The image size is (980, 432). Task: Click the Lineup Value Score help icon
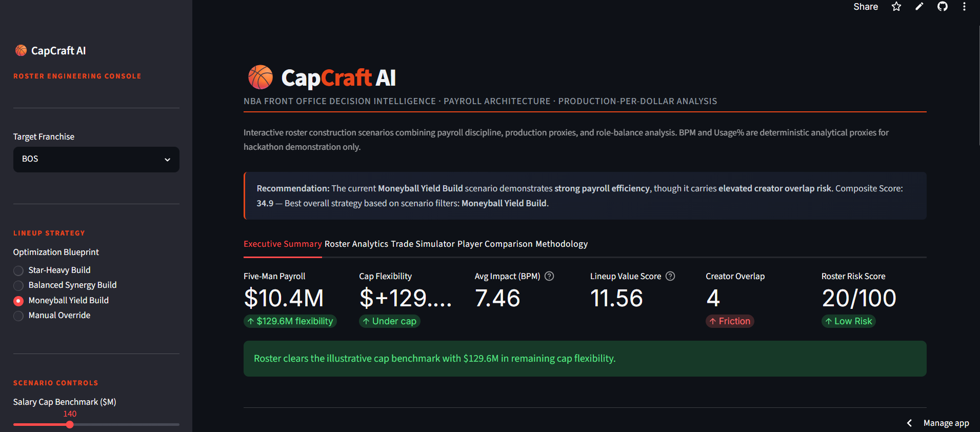point(670,276)
